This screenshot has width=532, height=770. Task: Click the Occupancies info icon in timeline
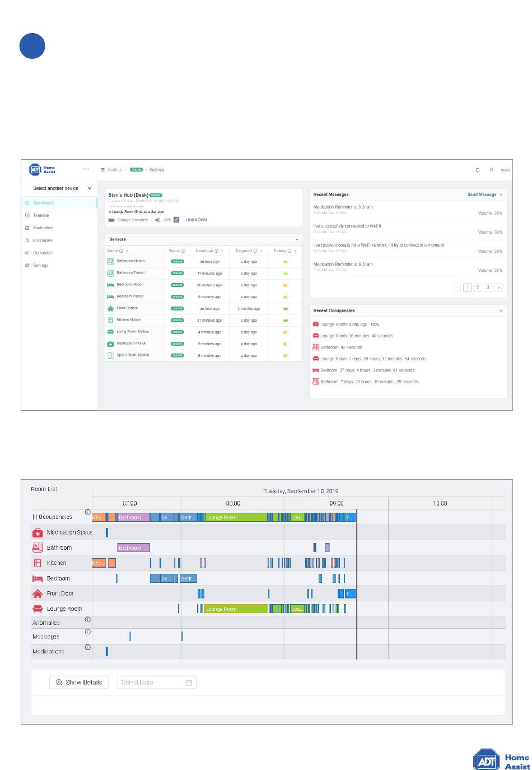(87, 512)
